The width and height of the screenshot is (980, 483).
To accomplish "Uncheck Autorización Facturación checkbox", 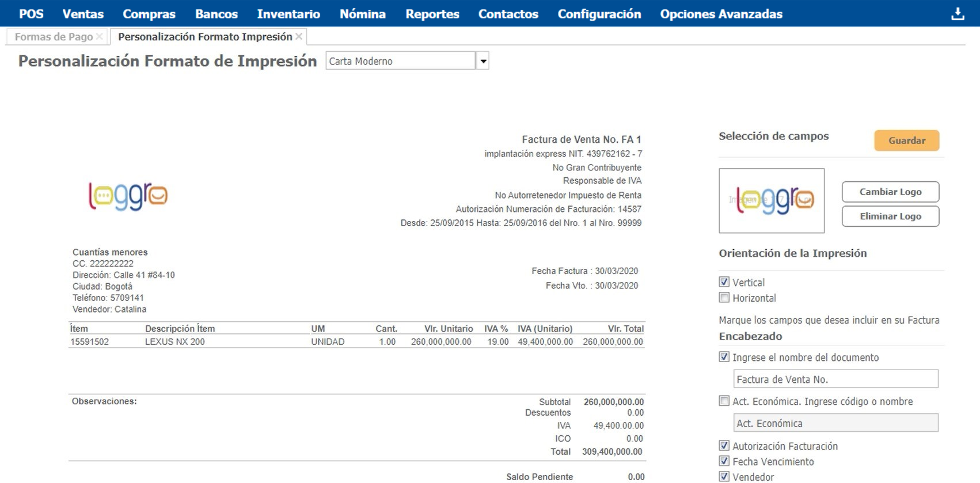I will tap(724, 446).
